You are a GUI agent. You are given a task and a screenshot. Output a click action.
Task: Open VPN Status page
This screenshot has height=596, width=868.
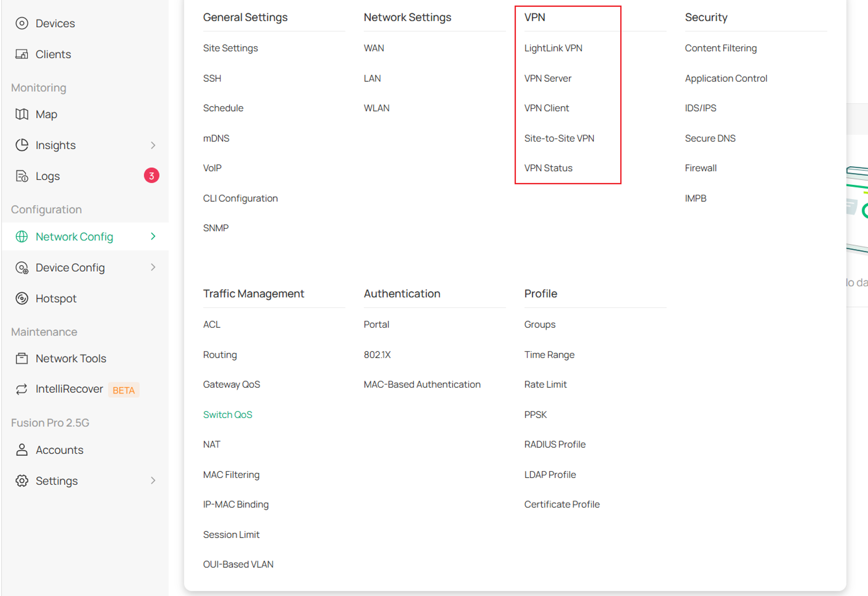tap(548, 168)
